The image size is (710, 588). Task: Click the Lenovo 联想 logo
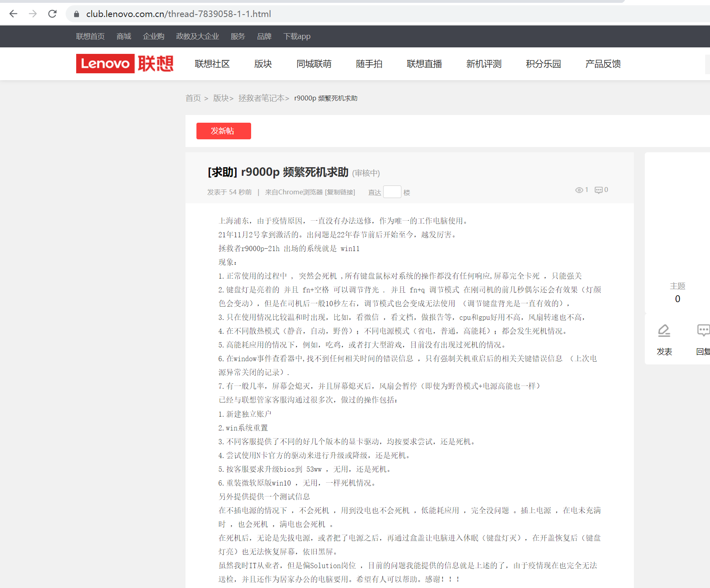coord(125,64)
